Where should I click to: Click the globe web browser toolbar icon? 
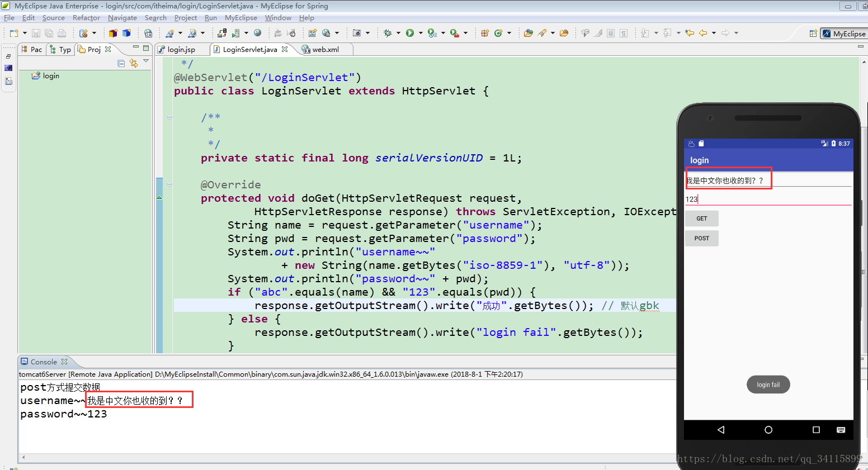[x=258, y=34]
